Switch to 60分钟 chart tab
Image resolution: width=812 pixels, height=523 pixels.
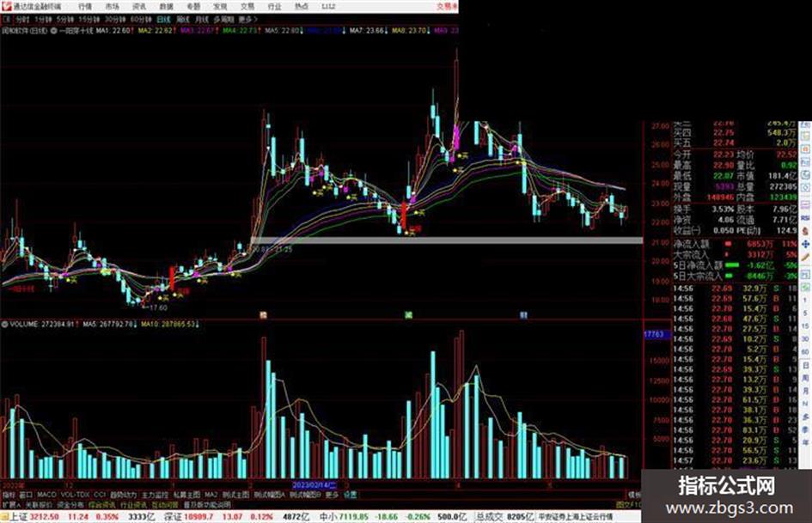pos(141,20)
